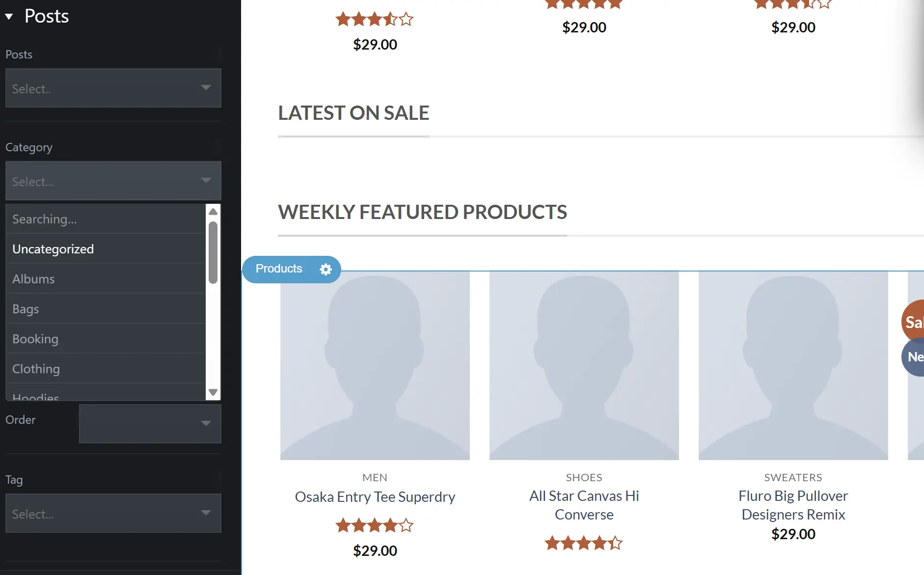Open the Products element settings gear

tap(326, 269)
